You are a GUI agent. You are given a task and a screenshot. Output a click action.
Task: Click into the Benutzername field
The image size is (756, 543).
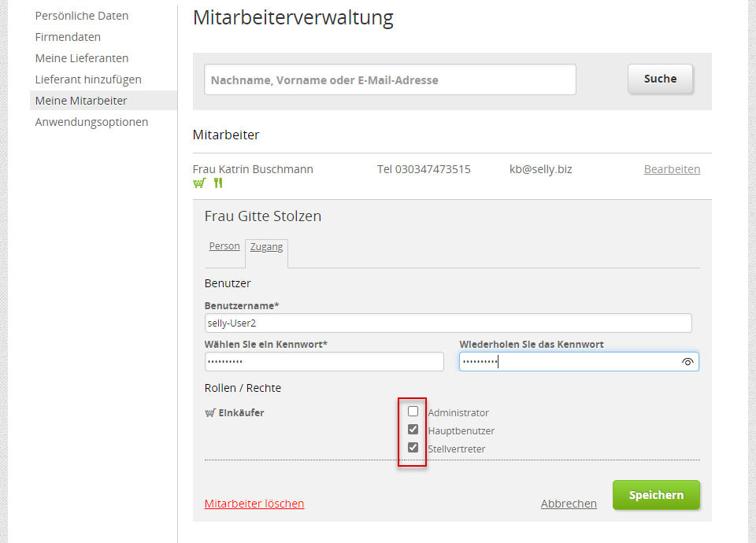[x=448, y=323]
